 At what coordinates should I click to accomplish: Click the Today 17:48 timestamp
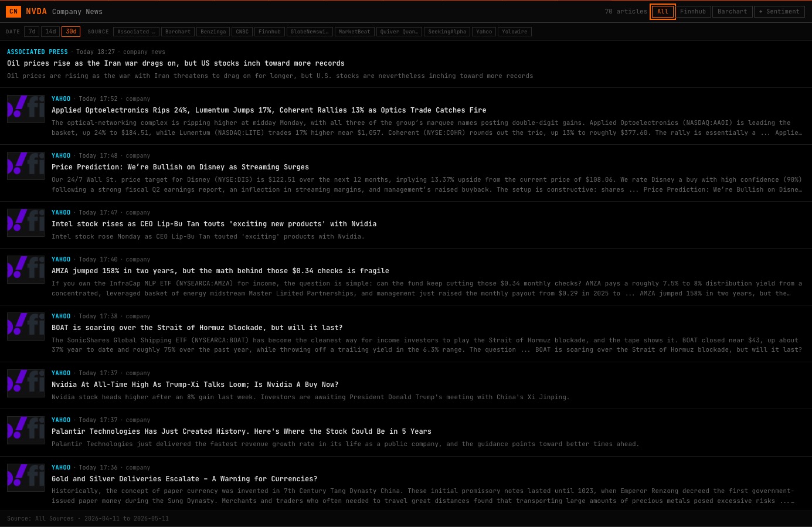pyautogui.click(x=98, y=156)
